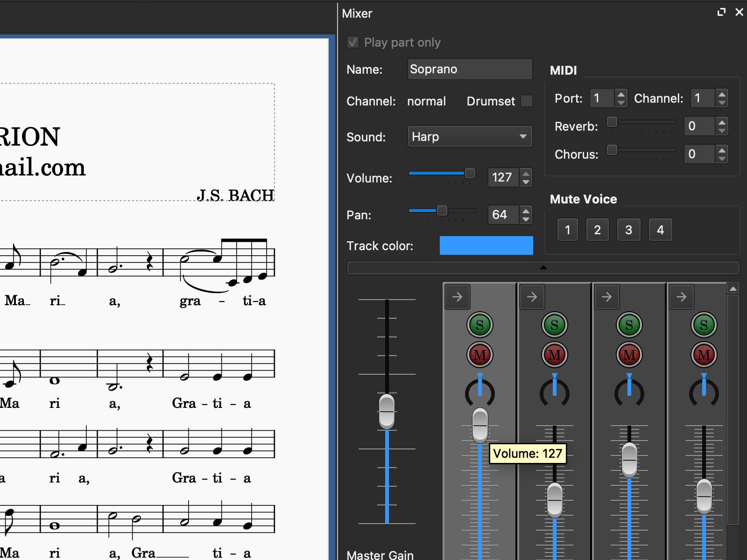Click the second channel's pan knob
The width and height of the screenshot is (747, 560).
pyautogui.click(x=554, y=392)
